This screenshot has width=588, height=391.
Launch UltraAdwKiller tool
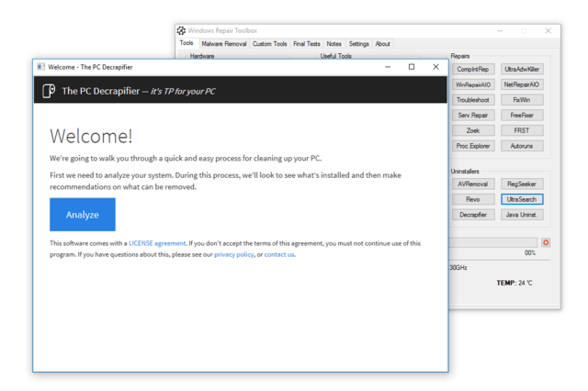[x=522, y=69]
